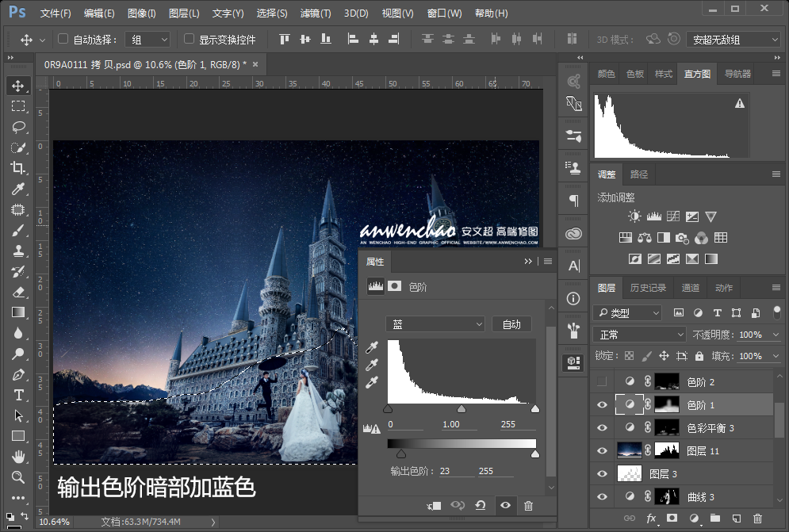Image resolution: width=789 pixels, height=532 pixels.
Task: Switch to the 历史记录 tab
Action: 648,287
